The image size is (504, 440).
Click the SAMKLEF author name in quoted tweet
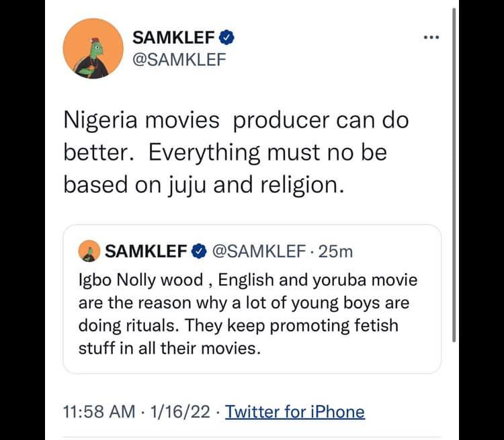coord(146,252)
